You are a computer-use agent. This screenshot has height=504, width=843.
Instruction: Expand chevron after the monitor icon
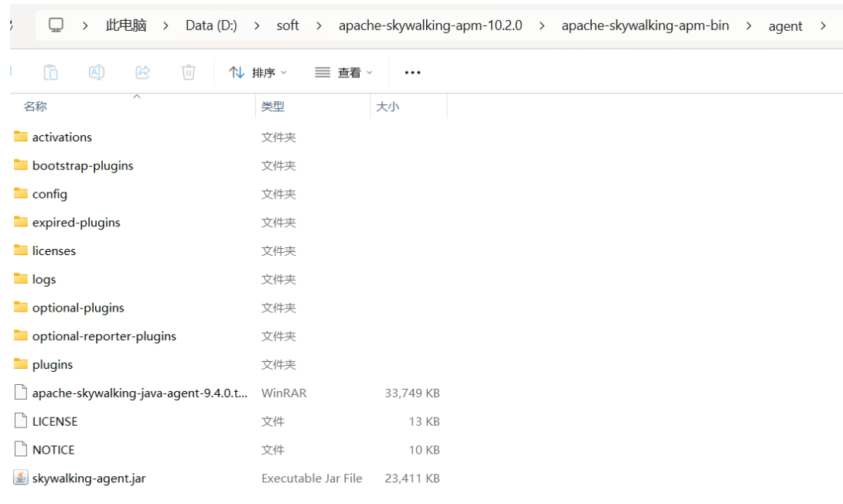pos(85,26)
